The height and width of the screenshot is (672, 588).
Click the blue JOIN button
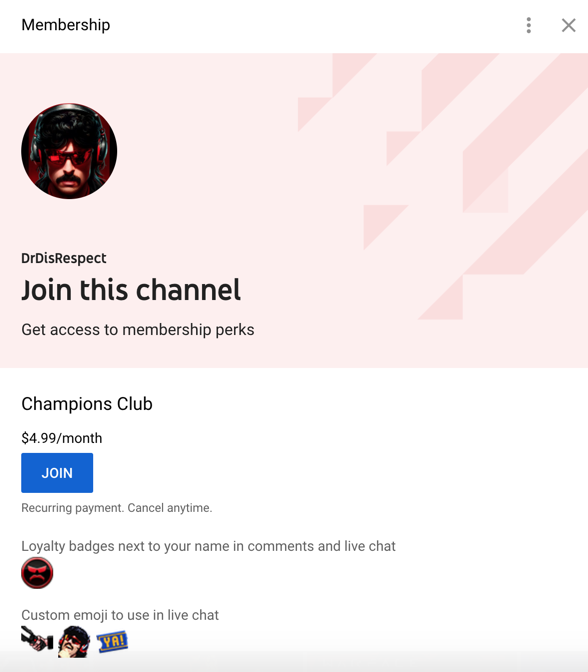[x=57, y=473]
